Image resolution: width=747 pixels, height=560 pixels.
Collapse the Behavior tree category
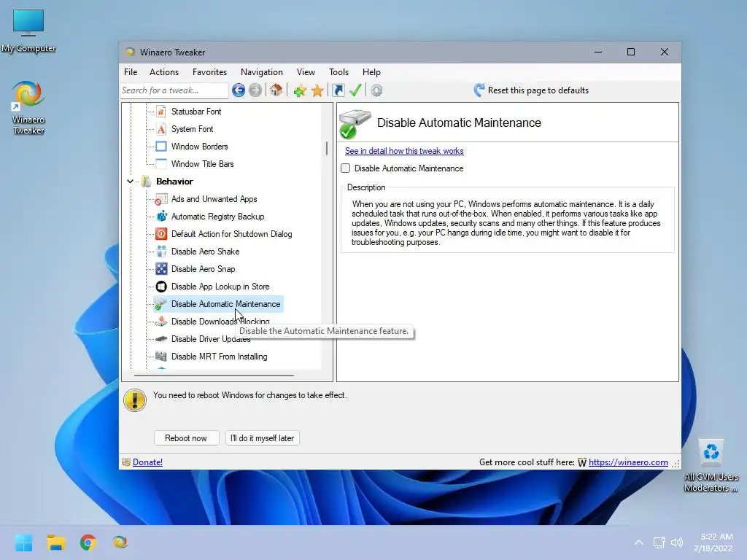pos(130,182)
